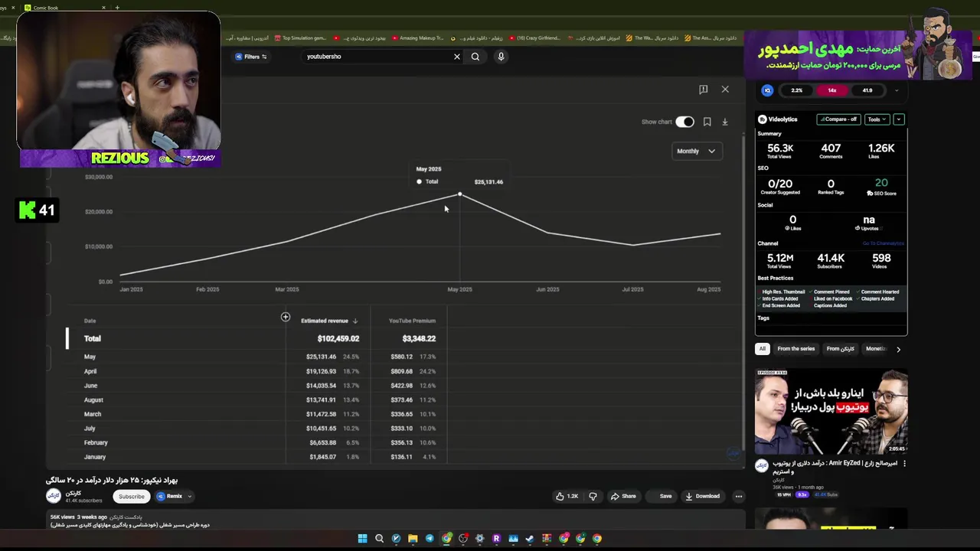Open the Windows Start menu
The height and width of the screenshot is (551, 980).
tap(362, 538)
